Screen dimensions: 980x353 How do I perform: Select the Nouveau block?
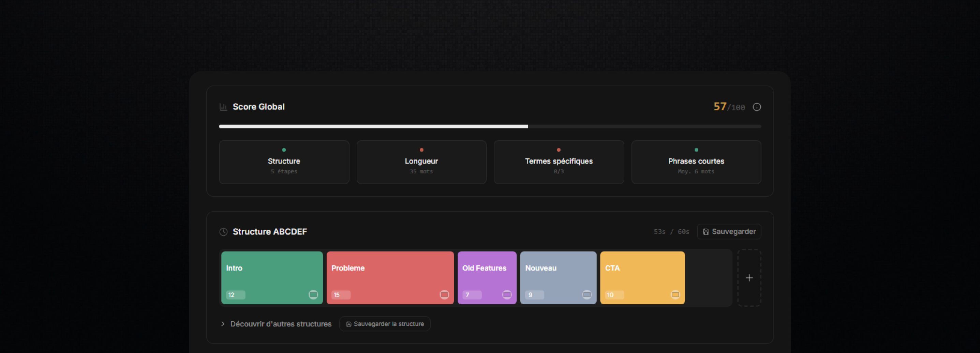pyautogui.click(x=558, y=277)
